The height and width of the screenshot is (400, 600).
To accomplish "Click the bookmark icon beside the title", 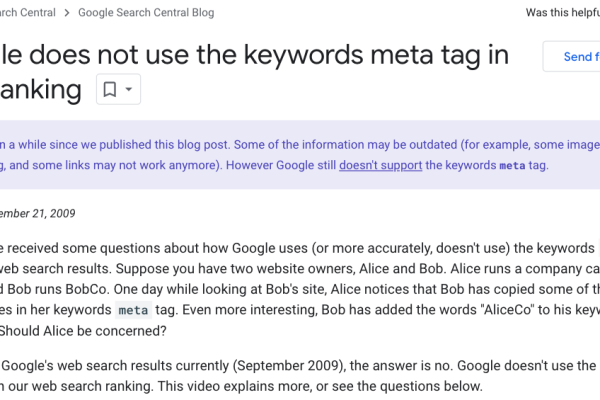I will click(x=110, y=89).
